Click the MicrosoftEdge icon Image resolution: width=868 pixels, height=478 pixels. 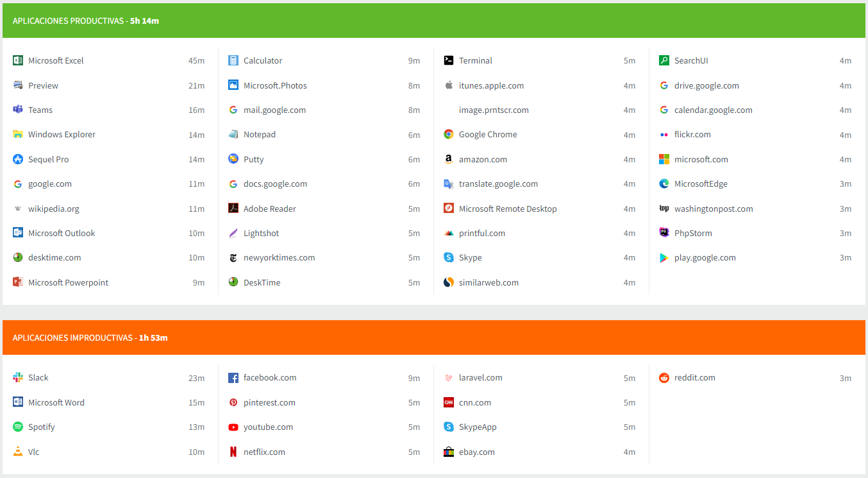(664, 184)
